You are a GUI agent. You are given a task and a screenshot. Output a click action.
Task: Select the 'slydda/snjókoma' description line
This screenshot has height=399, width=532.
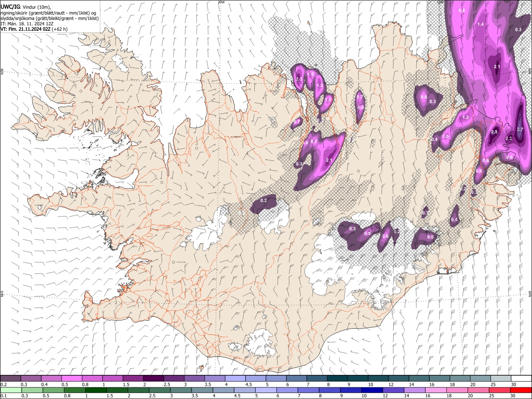coord(49,18)
